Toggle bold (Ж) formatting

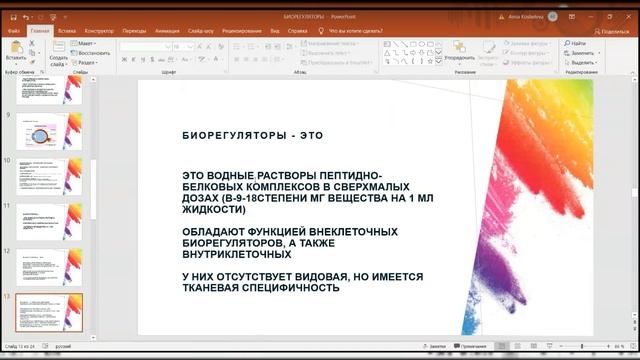(x=124, y=60)
